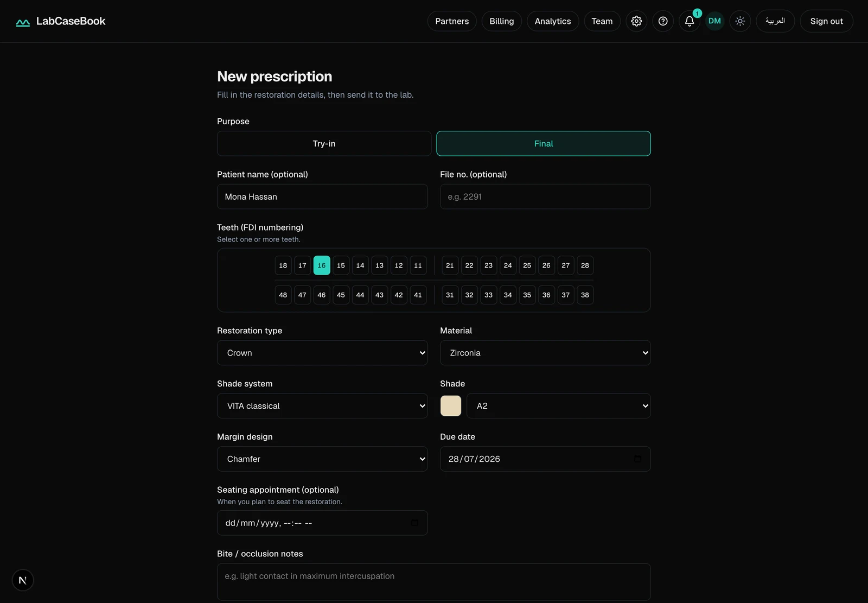The image size is (868, 603).
Task: Select tooth 18
Action: [x=283, y=265]
